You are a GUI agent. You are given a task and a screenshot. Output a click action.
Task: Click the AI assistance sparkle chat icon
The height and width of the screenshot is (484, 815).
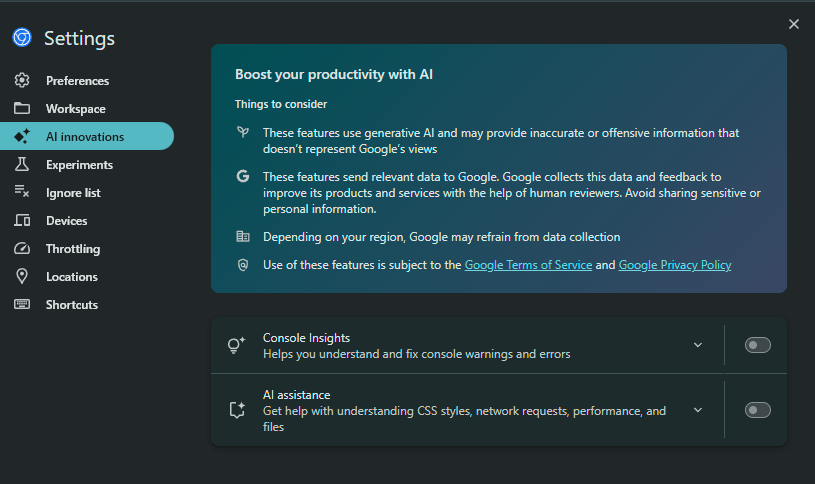tap(236, 410)
